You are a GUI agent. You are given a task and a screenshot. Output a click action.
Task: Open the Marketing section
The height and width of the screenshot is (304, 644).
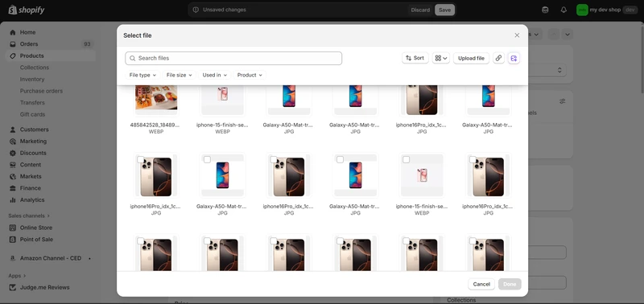pos(33,141)
